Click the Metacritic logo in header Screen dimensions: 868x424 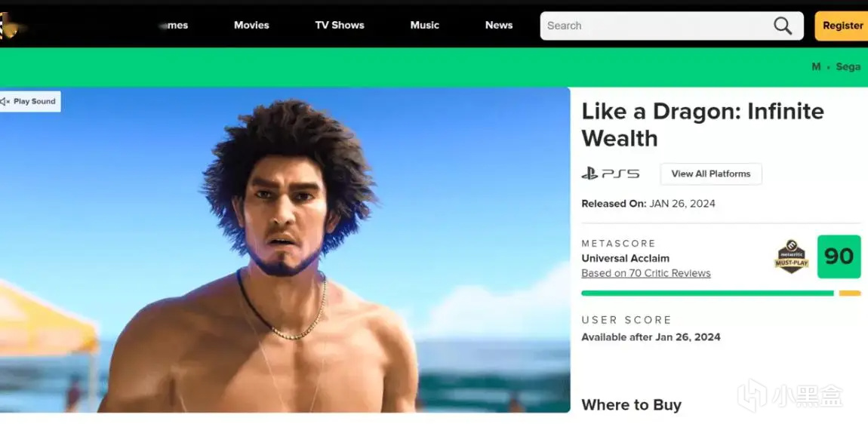(x=9, y=26)
